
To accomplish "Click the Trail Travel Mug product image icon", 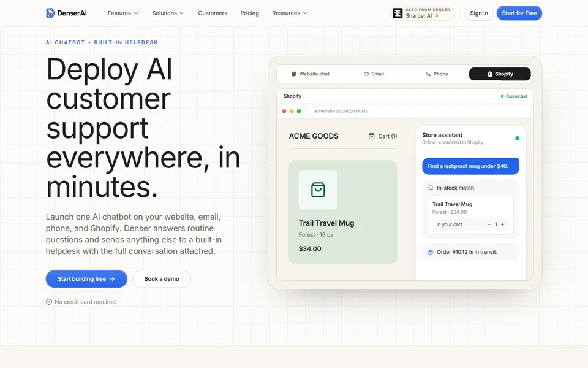I will [x=318, y=190].
